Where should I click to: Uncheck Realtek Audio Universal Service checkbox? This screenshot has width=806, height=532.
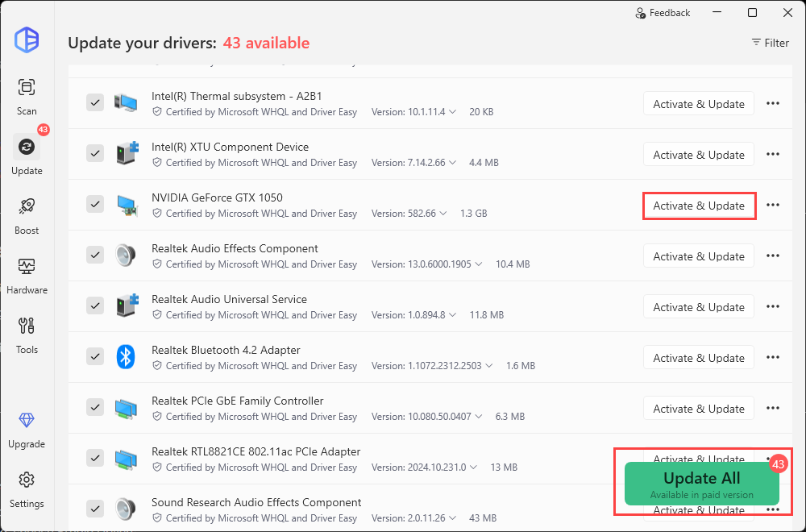(95, 305)
